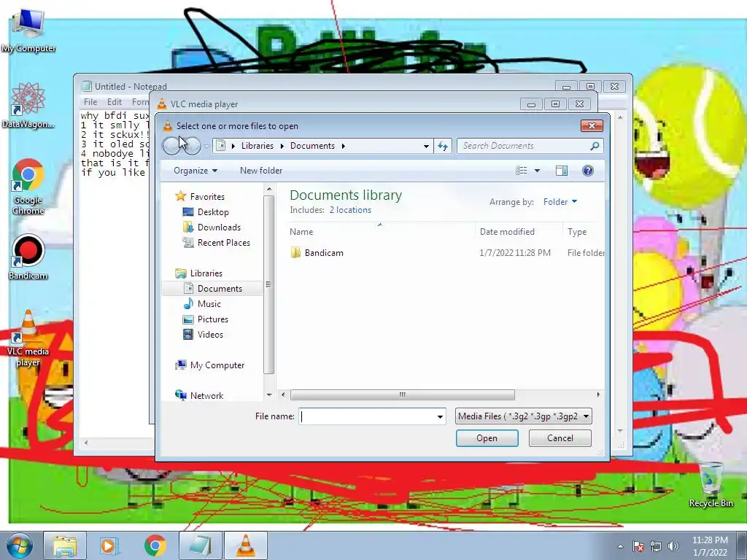Show hidden tray icons arrow

point(620,546)
